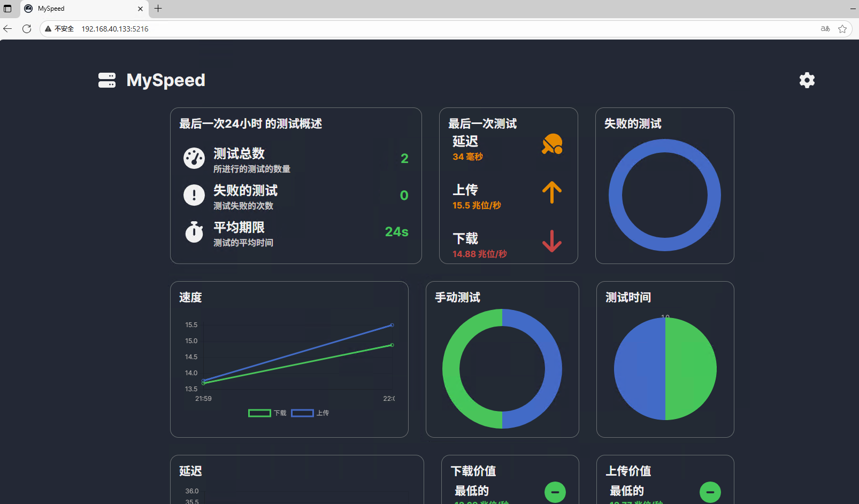Click the failed tests value 0
This screenshot has height=504, width=859.
pyautogui.click(x=404, y=195)
